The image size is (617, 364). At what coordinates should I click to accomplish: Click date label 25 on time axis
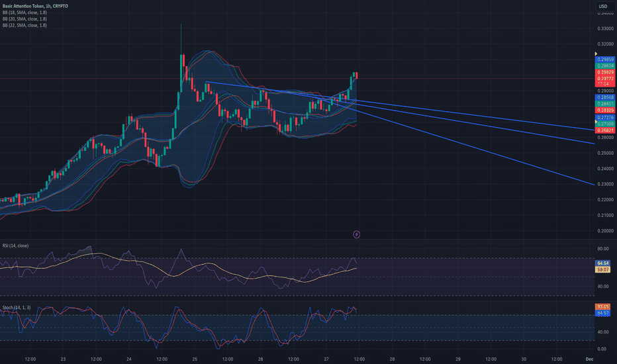pyautogui.click(x=195, y=359)
